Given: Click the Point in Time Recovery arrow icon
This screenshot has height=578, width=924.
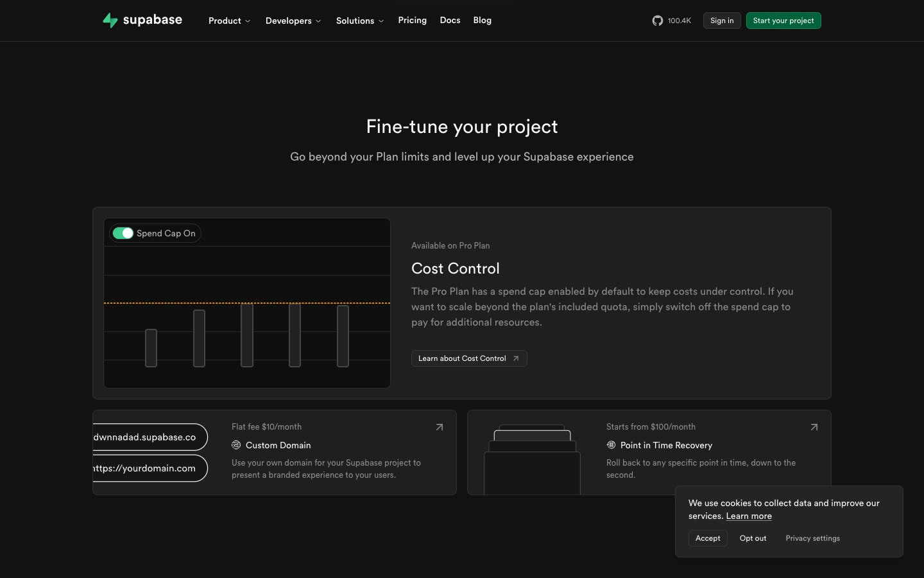Looking at the screenshot, I should coord(814,427).
